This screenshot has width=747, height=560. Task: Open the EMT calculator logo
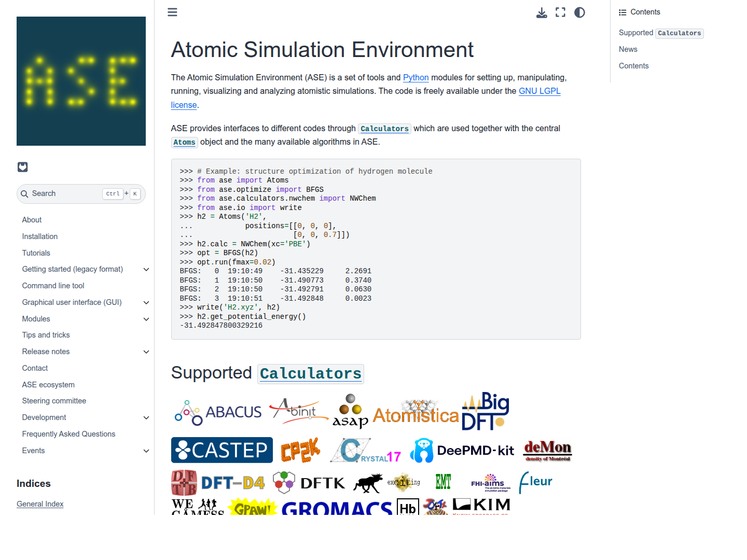coord(443,482)
